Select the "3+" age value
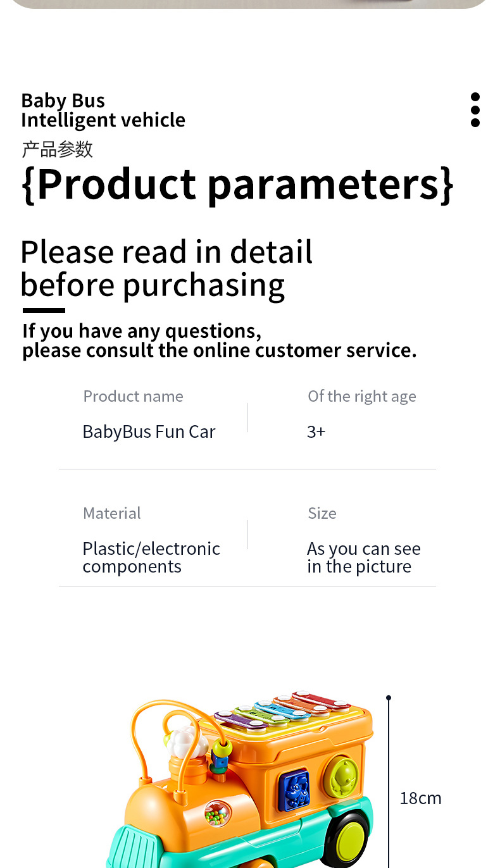This screenshot has width=500, height=868. 316,431
